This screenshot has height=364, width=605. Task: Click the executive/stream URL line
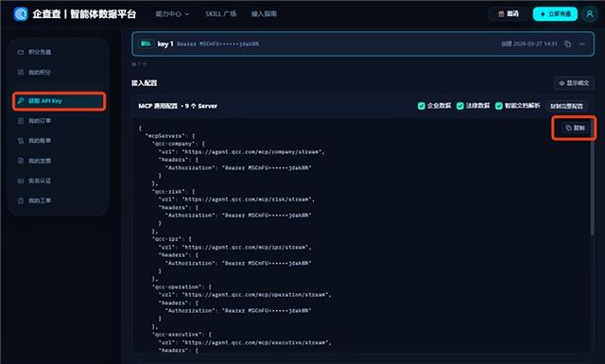[x=245, y=342]
